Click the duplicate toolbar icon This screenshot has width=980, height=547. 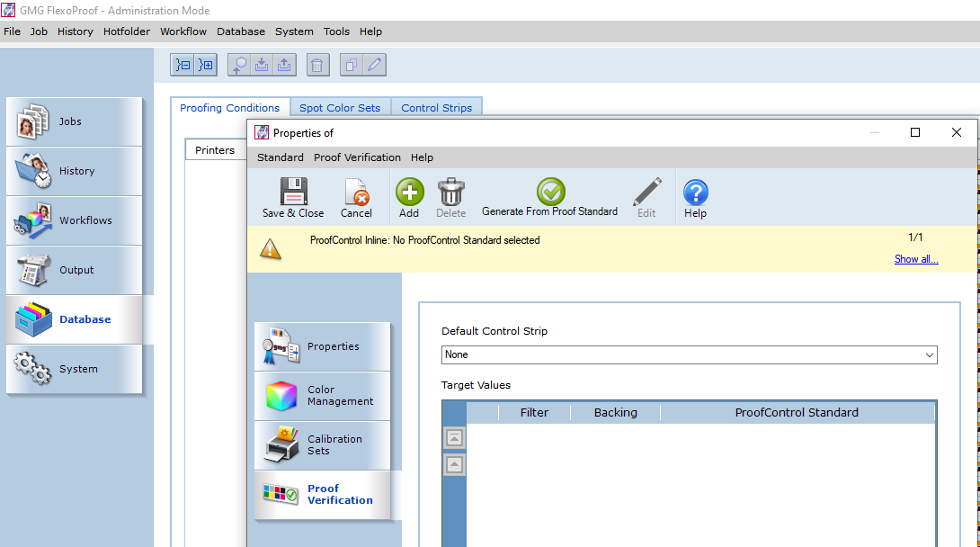tap(352, 65)
